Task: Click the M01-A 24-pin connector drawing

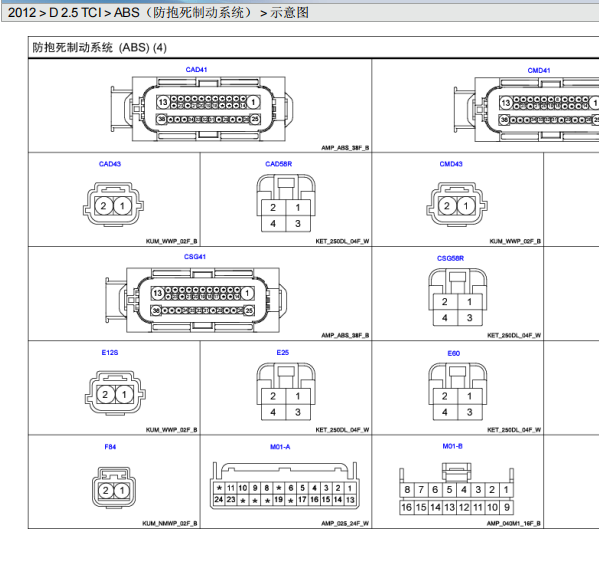Action: click(x=285, y=485)
